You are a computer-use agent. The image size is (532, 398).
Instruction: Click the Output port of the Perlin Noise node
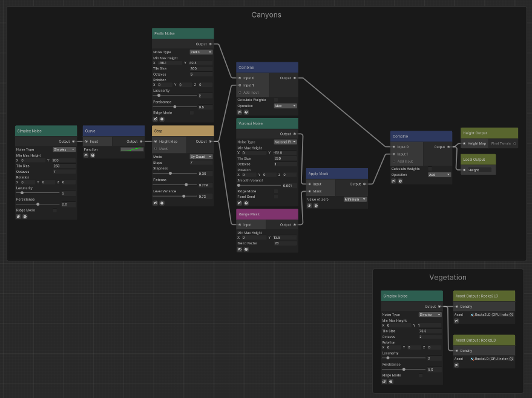(211, 43)
